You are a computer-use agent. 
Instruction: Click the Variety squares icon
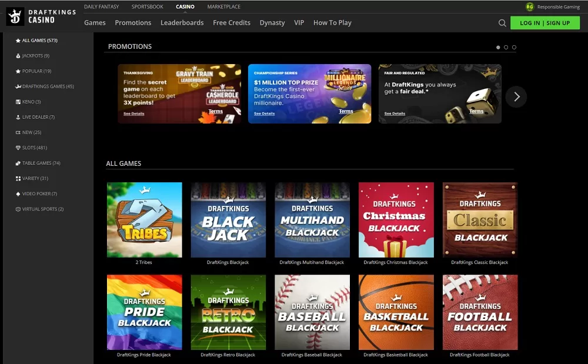[x=18, y=179]
